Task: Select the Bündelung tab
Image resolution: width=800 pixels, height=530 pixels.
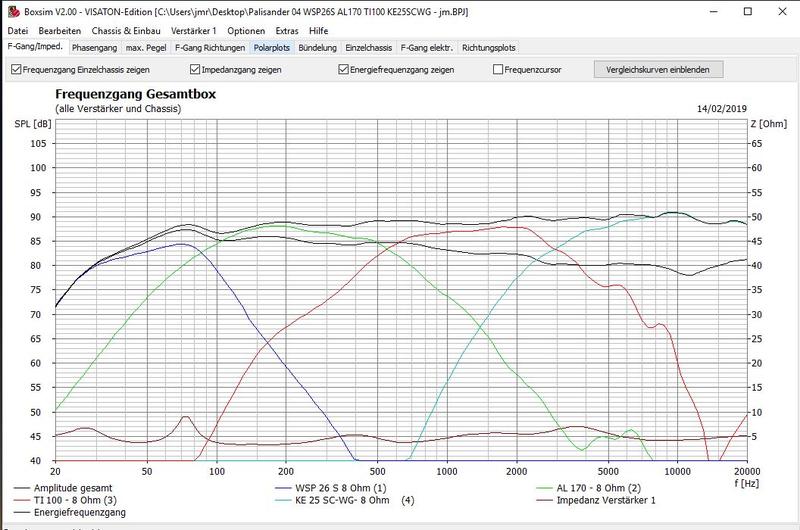Action: 319,47
